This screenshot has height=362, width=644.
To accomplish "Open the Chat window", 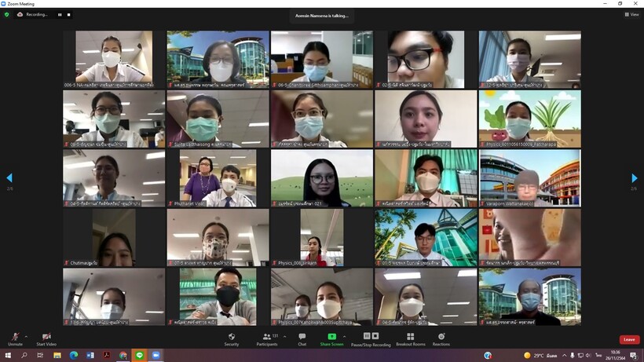I will (x=302, y=337).
